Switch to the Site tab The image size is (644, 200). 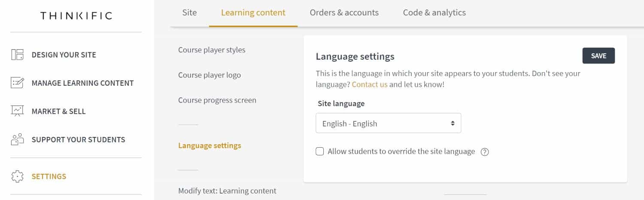click(189, 12)
